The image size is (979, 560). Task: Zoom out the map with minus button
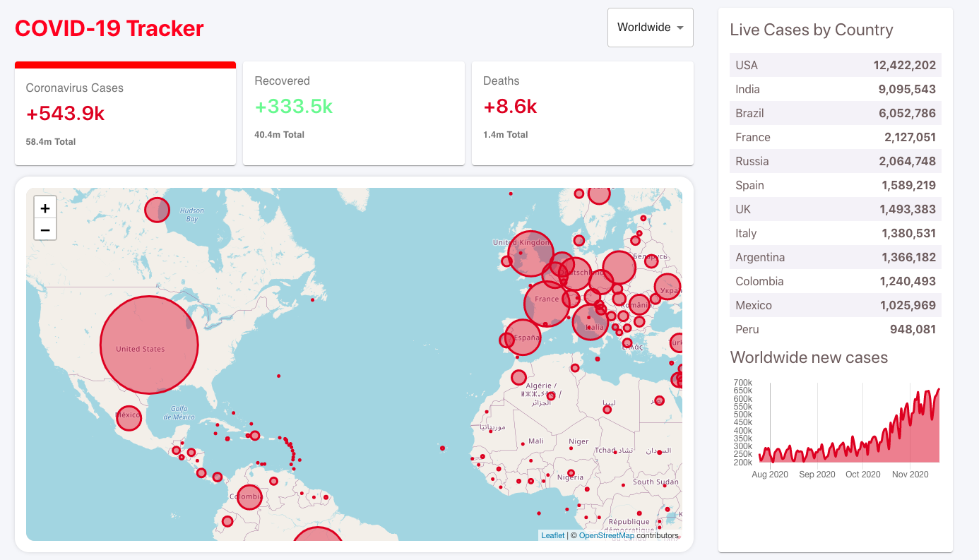(45, 230)
